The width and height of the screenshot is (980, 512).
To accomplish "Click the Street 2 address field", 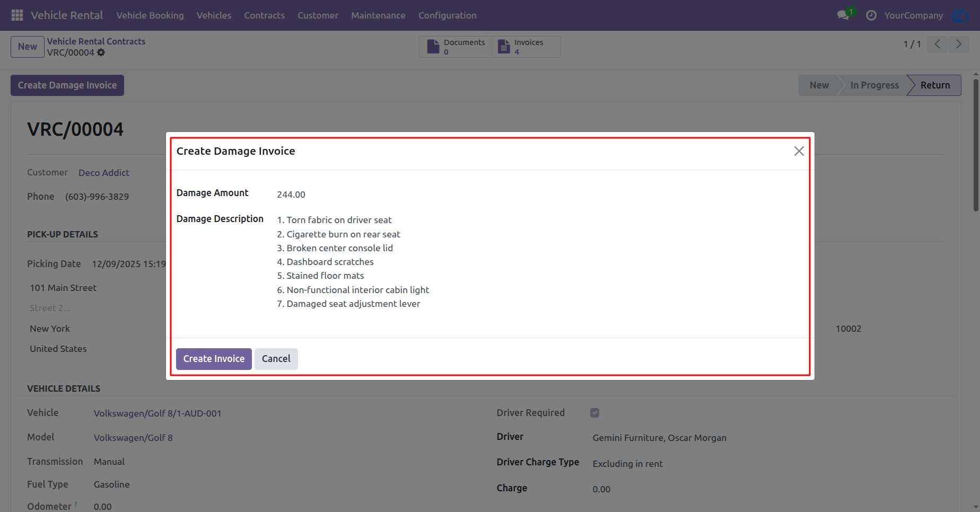I will 50,308.
